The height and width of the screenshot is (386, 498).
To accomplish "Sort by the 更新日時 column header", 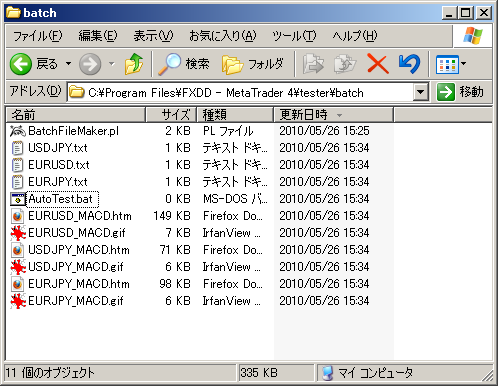I will pyautogui.click(x=333, y=115).
